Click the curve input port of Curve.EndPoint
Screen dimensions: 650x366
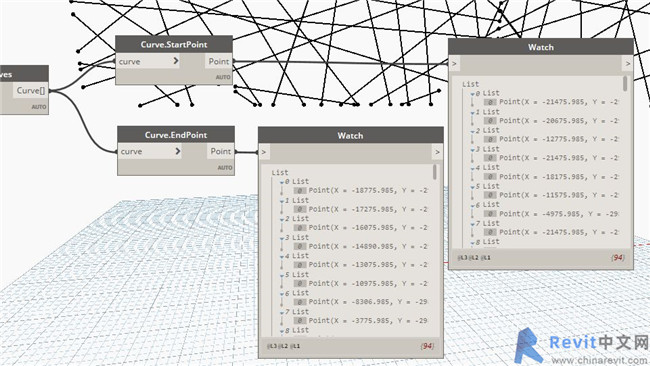tap(150, 151)
